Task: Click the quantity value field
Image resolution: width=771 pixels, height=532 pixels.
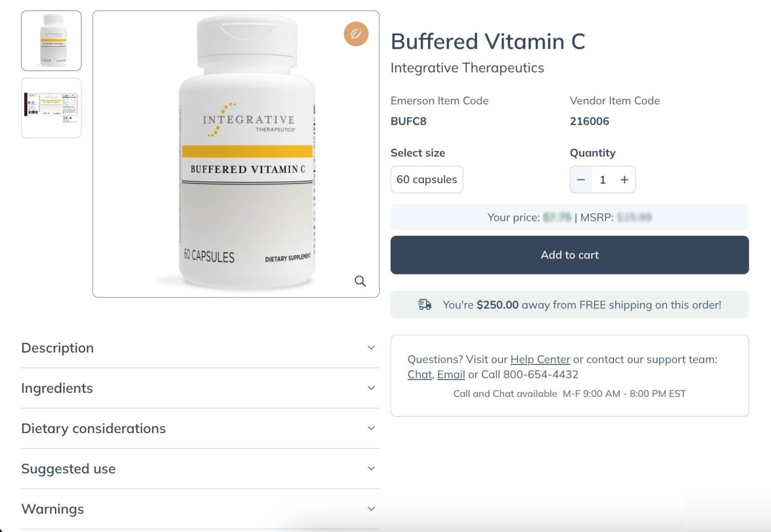Action: tap(603, 180)
